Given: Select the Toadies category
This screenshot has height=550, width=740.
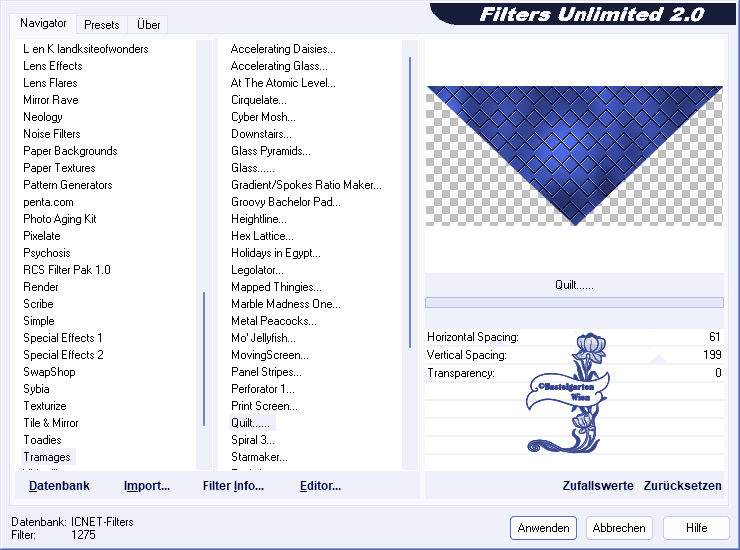Looking at the screenshot, I should point(42,440).
